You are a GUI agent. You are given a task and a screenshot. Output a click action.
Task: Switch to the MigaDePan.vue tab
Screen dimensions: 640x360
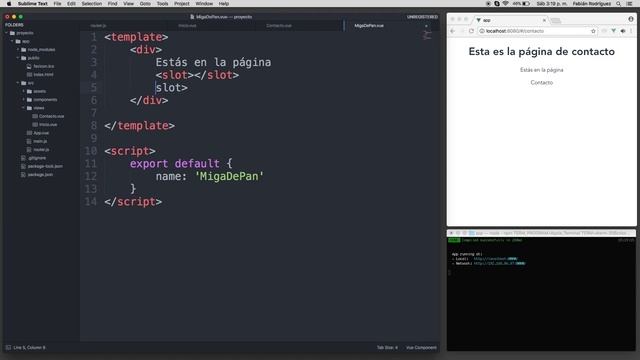click(x=369, y=26)
